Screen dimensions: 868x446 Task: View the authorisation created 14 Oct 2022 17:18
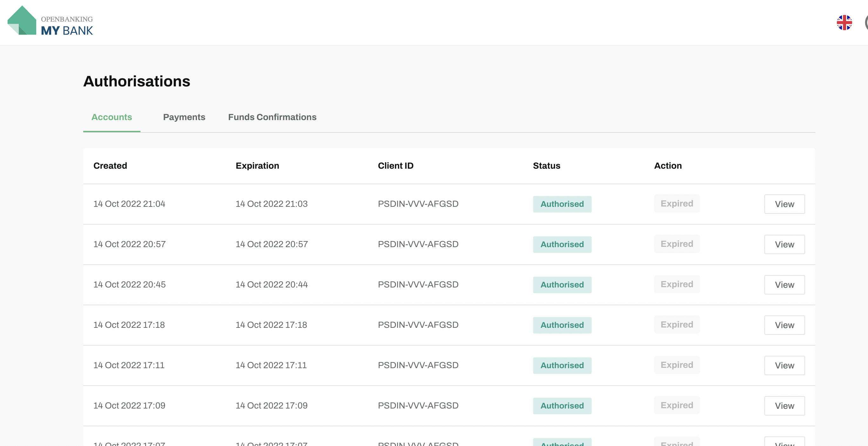(784, 325)
